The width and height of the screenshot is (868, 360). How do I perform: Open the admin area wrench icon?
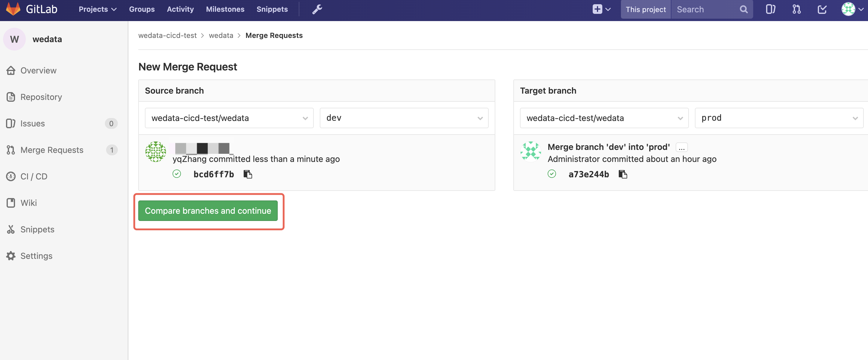pyautogui.click(x=317, y=9)
